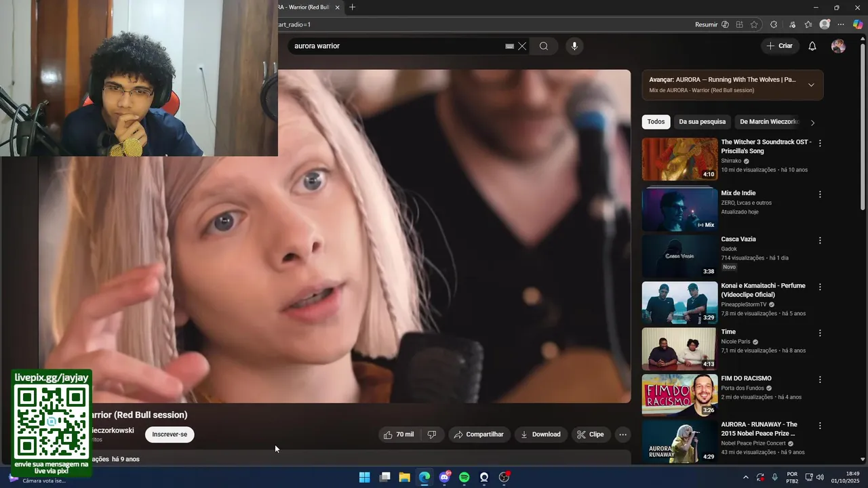The image size is (868, 488).
Task: Like the video with 70 mil thumbs-up
Action: [399, 434]
